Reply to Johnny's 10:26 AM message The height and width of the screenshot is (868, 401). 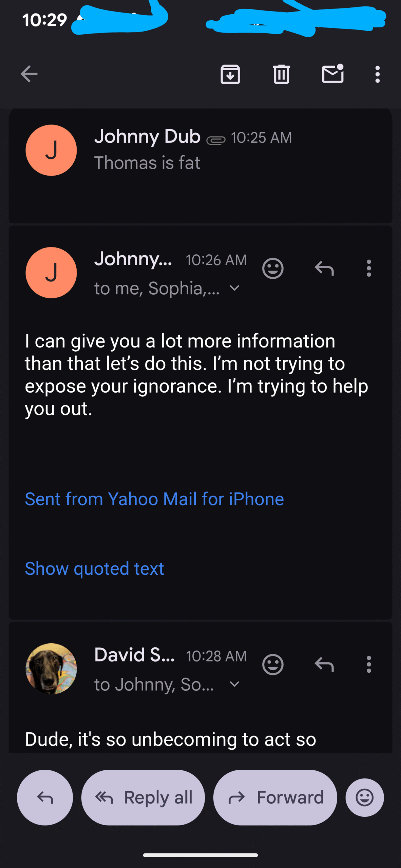tap(324, 269)
